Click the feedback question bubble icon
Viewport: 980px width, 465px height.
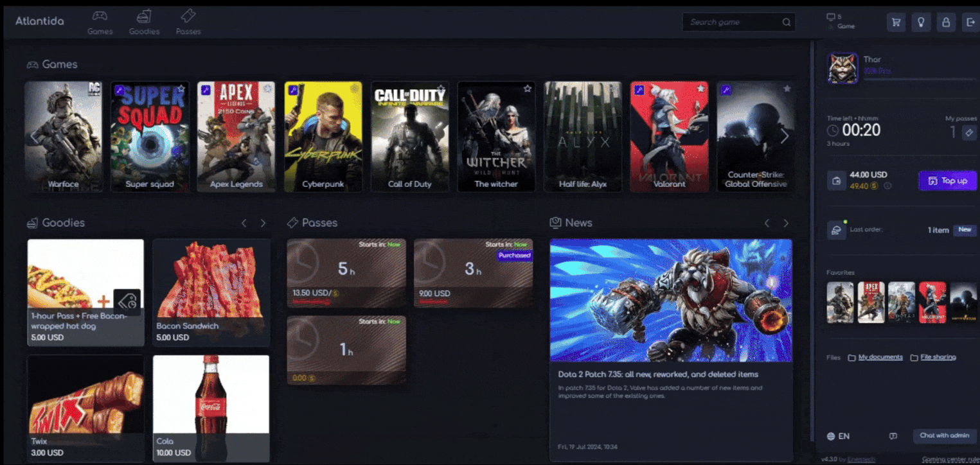(893, 436)
